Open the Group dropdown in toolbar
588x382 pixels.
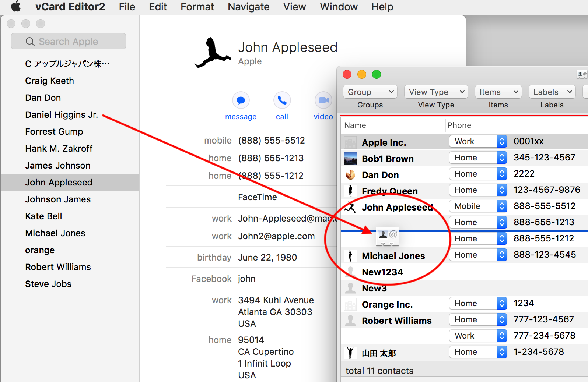pos(370,92)
